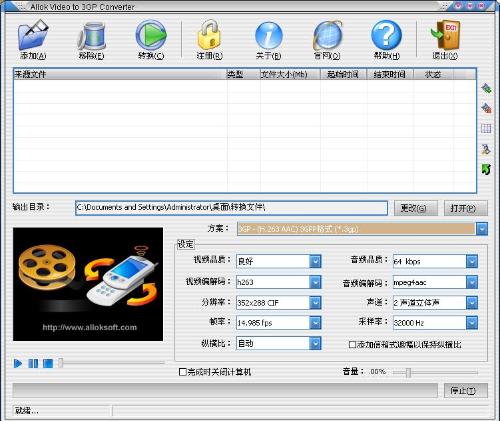Click the 文件大小(Mb) column header
500x421 pixels.
pos(290,74)
